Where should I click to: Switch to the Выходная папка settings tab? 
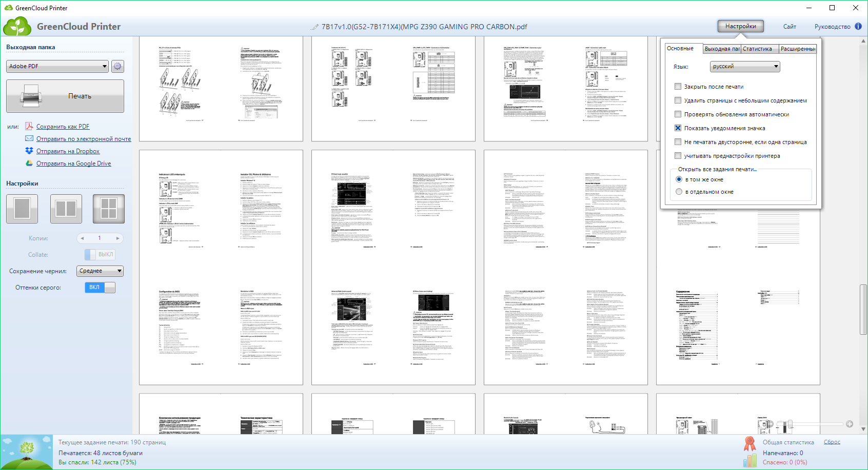pyautogui.click(x=722, y=49)
